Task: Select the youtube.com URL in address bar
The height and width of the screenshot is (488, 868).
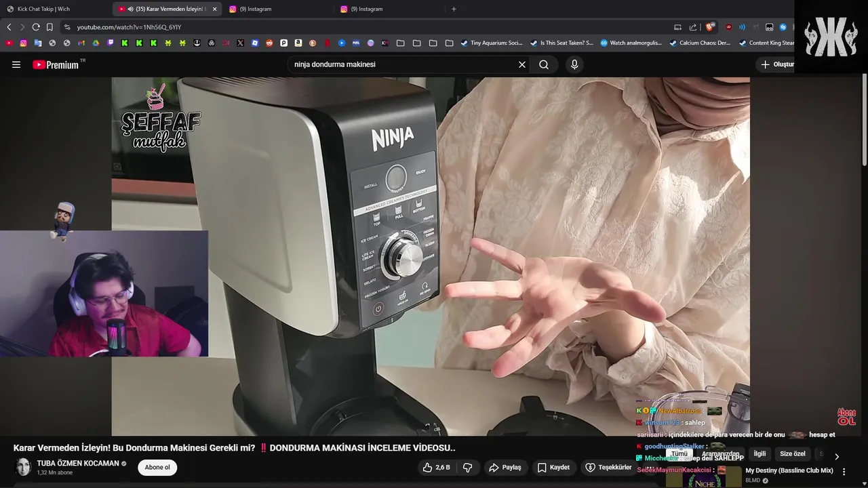Action: pos(129,27)
